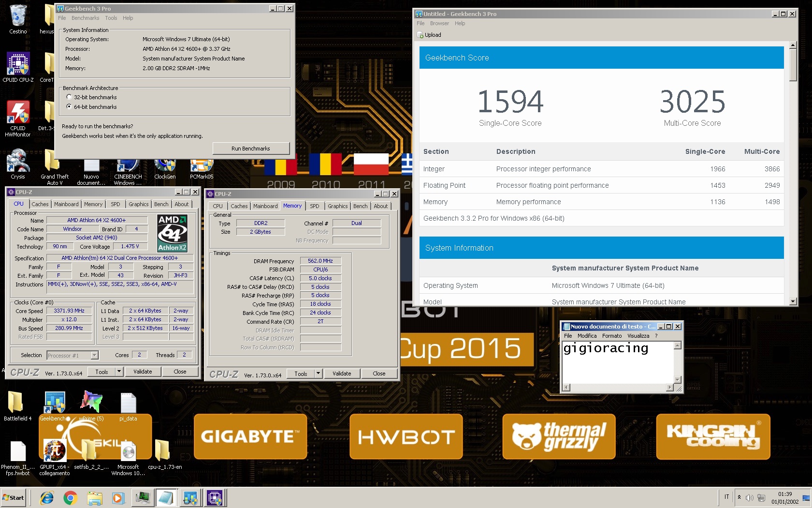The image size is (812, 508).
Task: Open the pi_data text file
Action: (128, 405)
